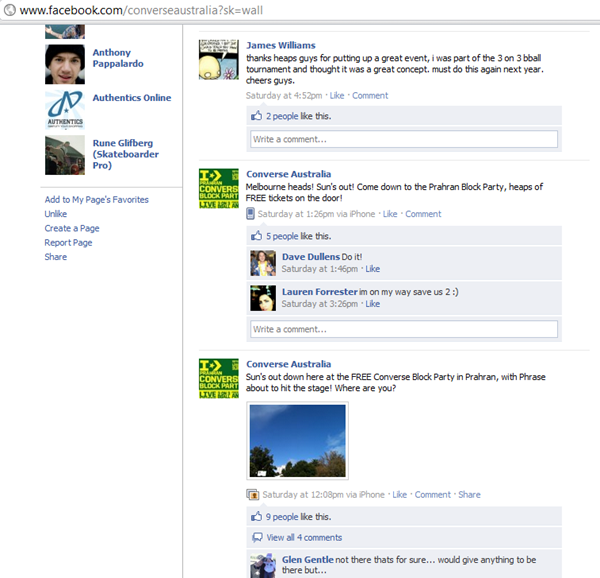Viewport: 600px width, 578px height.
Task: Open the Create a Page link
Action: pyautogui.click(x=72, y=228)
